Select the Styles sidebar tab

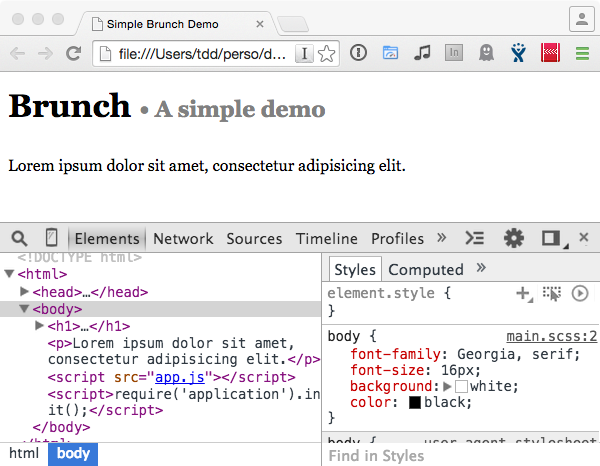355,270
